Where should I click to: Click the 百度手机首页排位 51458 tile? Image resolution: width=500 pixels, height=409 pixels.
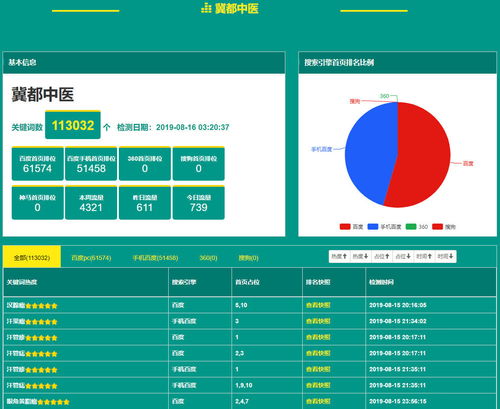(91, 164)
